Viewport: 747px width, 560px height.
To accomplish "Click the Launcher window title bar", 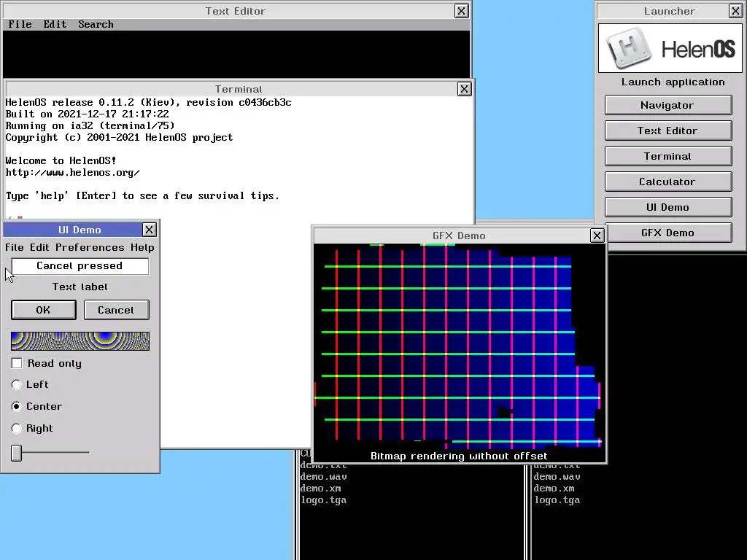I will click(x=662, y=11).
